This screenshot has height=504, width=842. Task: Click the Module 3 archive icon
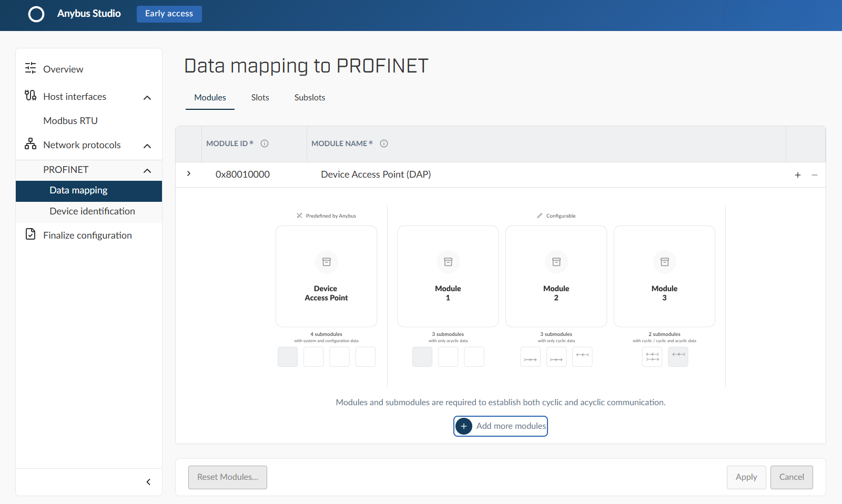[x=665, y=262]
